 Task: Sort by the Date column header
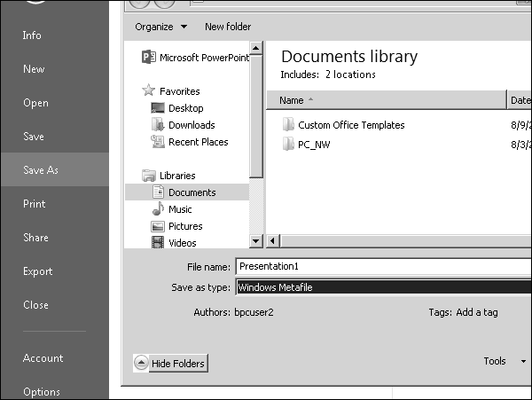[520, 100]
